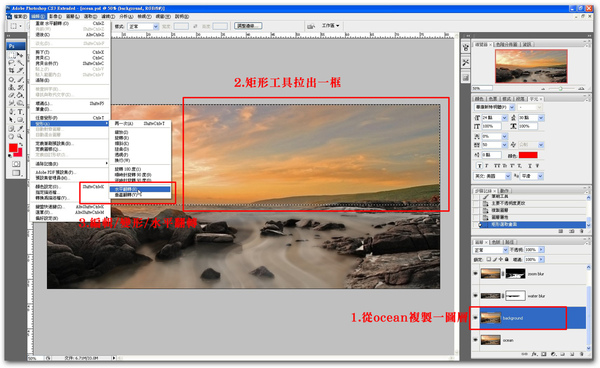
Task: Click create new layer icon
Action: tap(572, 354)
